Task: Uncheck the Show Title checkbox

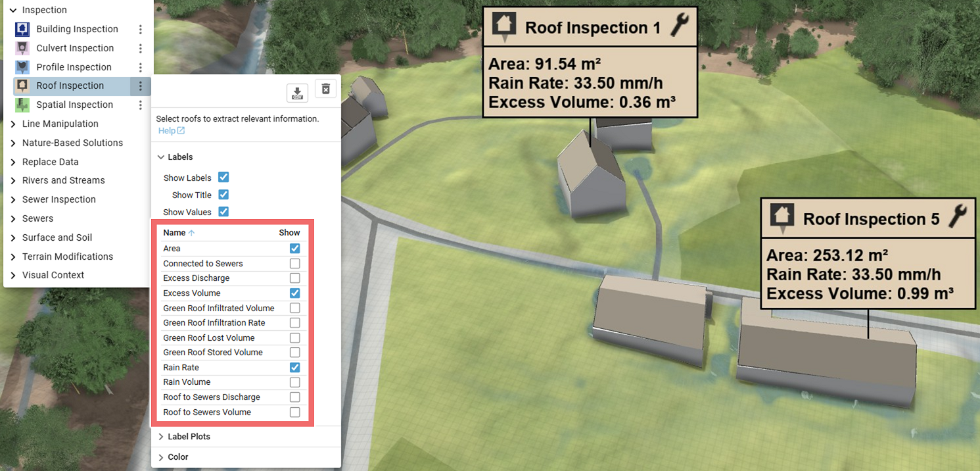Action: coord(223,195)
